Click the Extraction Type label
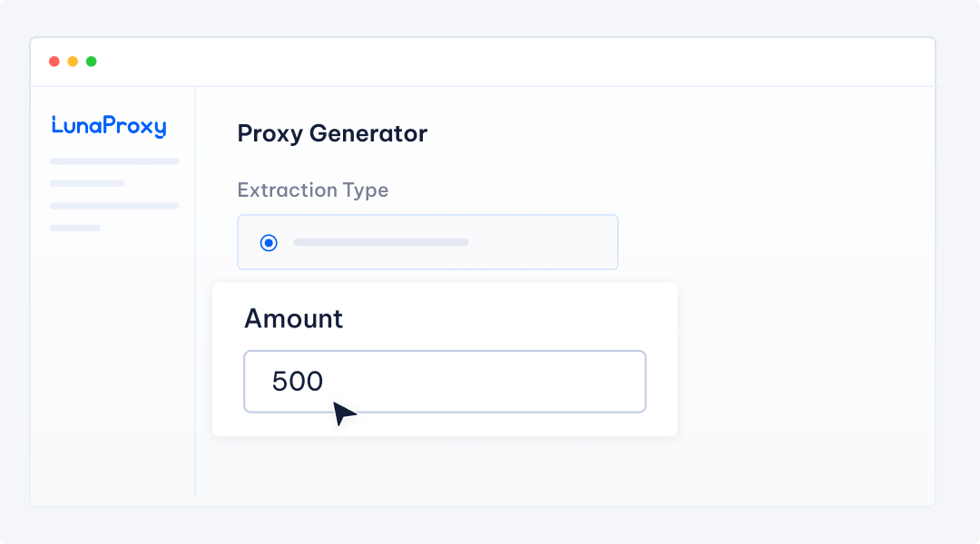The height and width of the screenshot is (544, 980). 312,190
